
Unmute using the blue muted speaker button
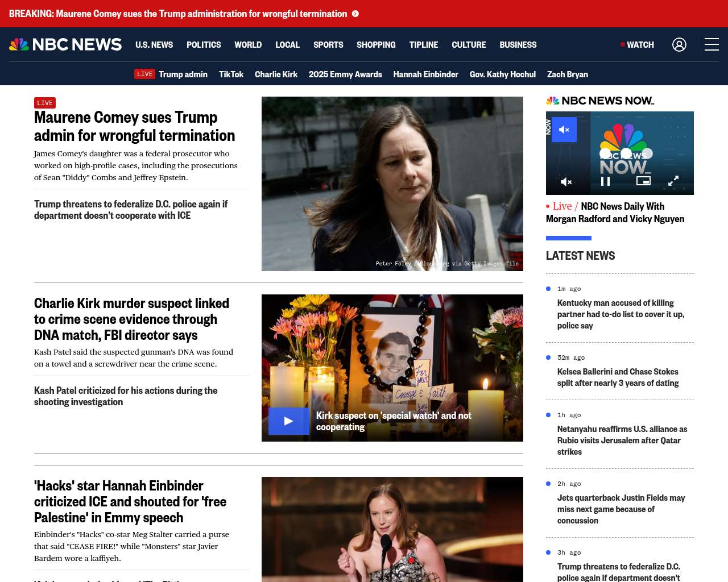(x=564, y=130)
